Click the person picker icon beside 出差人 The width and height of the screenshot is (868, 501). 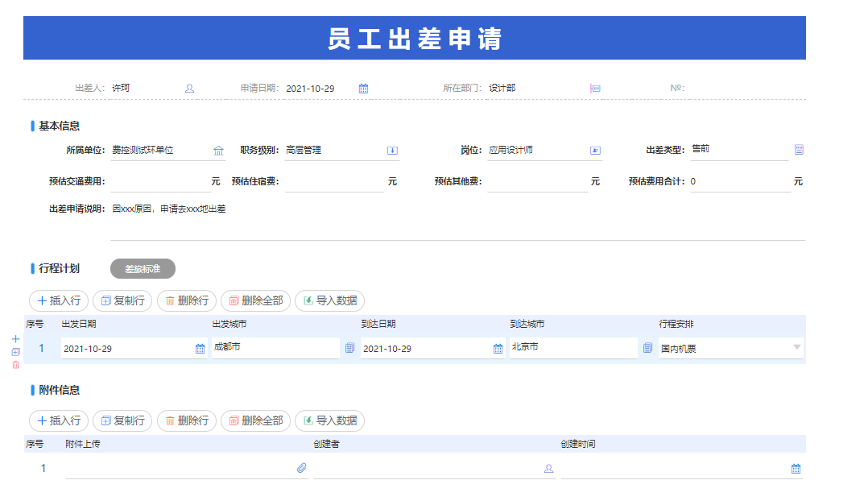pos(189,89)
